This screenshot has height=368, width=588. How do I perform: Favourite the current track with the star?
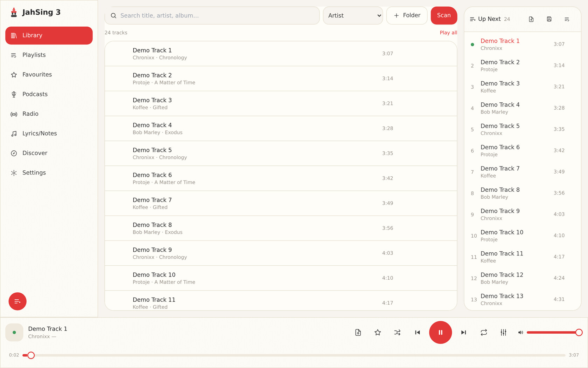(378, 332)
